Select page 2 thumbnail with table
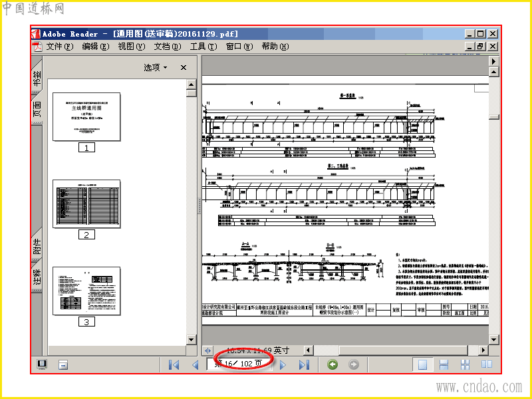This screenshot has height=399, width=532. [86, 204]
